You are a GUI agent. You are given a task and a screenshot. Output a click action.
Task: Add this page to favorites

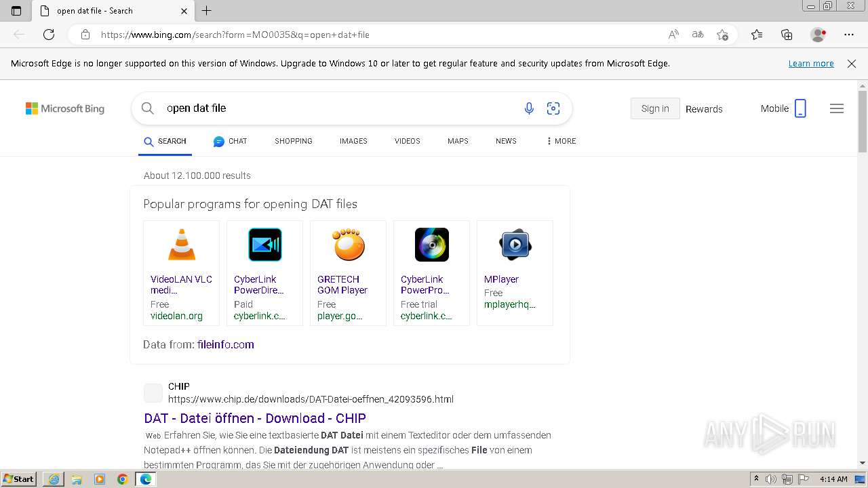(x=723, y=35)
